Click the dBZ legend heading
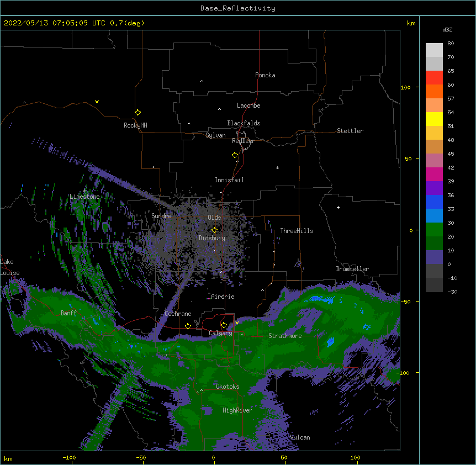Screen dimensions: 476x465 pos(447,30)
